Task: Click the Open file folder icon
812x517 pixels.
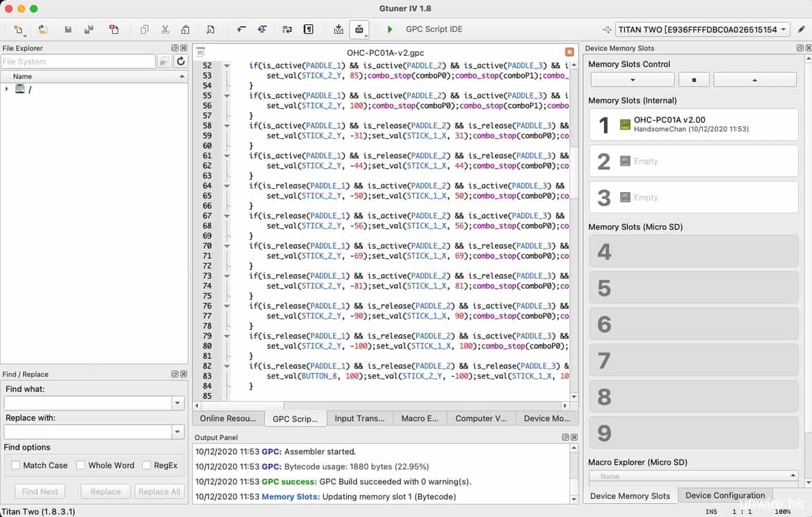Action: point(43,29)
